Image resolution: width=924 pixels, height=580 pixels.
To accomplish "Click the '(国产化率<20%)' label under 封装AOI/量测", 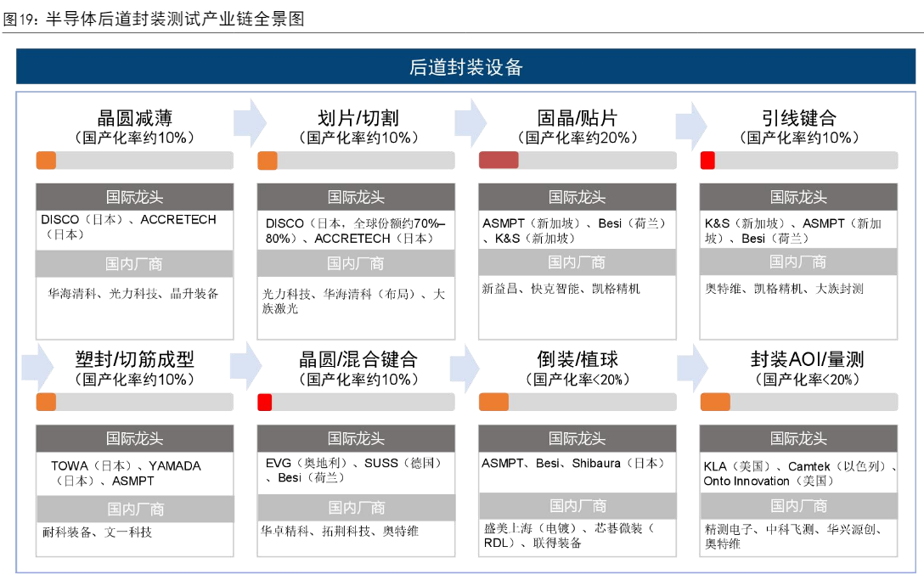I will coord(808,380).
